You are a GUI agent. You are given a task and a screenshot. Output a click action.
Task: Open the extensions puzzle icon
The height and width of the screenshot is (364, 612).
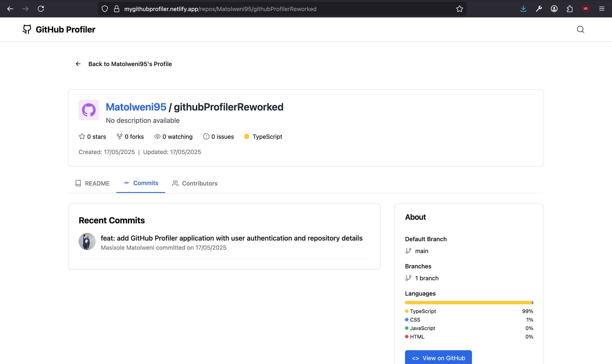[x=569, y=9]
